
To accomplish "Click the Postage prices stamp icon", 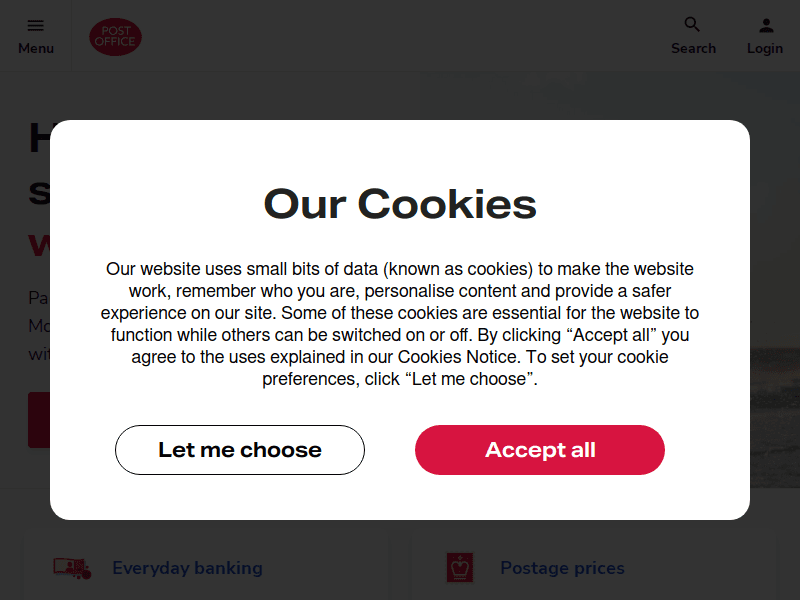I will click(460, 567).
